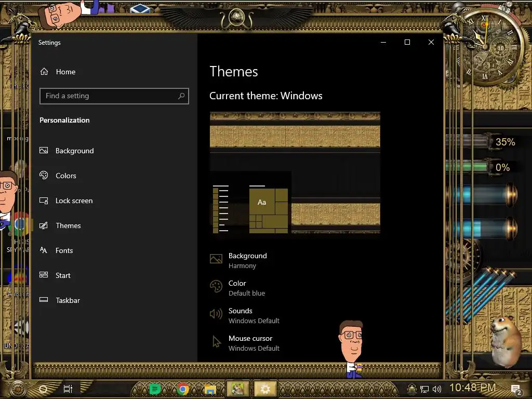Click the Aa tile in theme preview

[262, 202]
